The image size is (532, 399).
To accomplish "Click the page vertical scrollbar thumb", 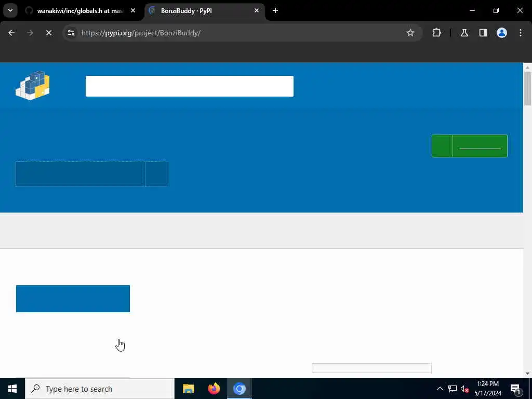I will click(527, 88).
